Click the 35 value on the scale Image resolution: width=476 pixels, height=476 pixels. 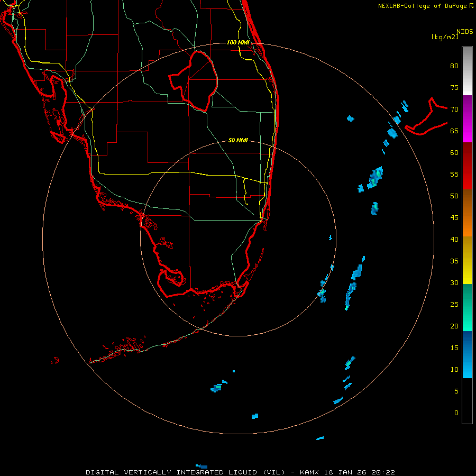coord(454,261)
